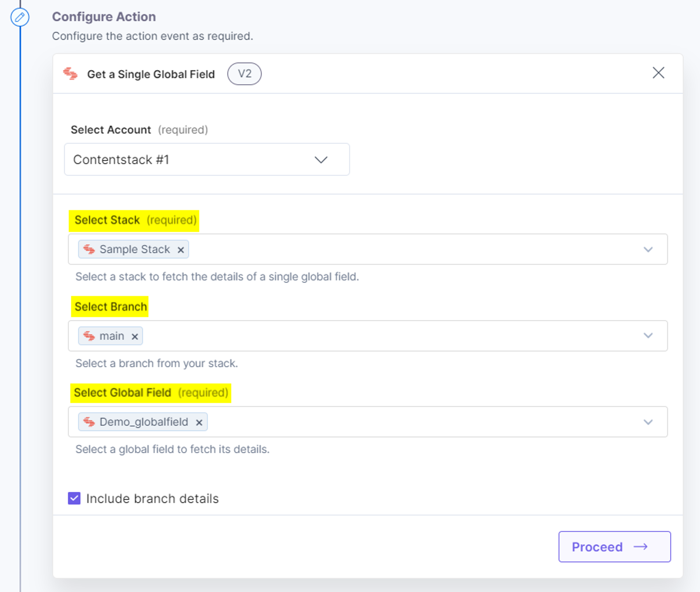The image size is (700, 592).
Task: Click the Select Branch label
Action: click(110, 306)
